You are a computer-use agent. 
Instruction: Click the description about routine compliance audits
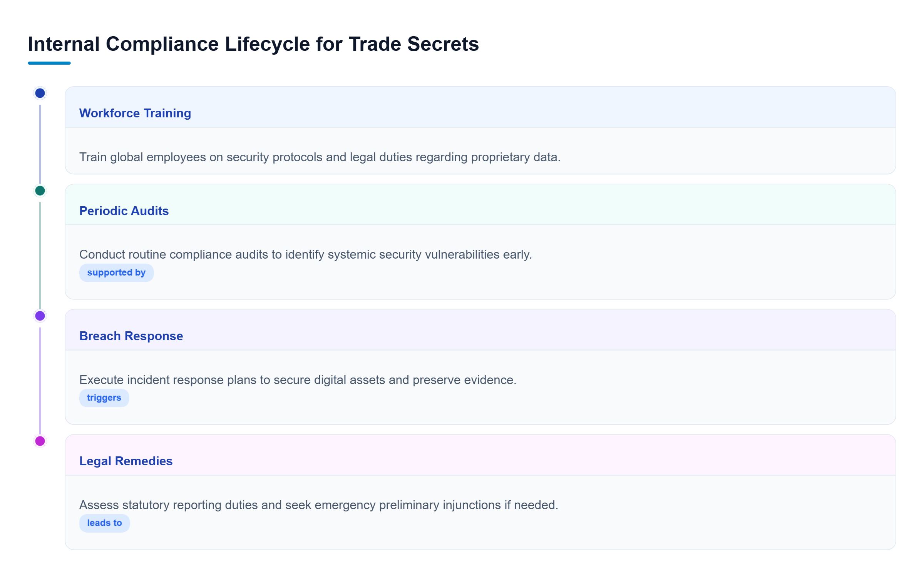(x=306, y=254)
